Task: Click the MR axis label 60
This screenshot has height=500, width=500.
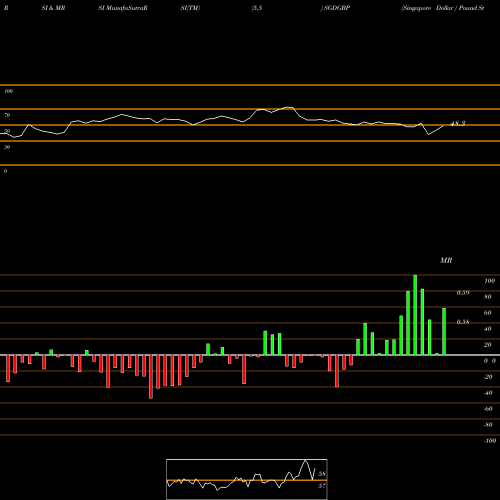Action: 488,313
